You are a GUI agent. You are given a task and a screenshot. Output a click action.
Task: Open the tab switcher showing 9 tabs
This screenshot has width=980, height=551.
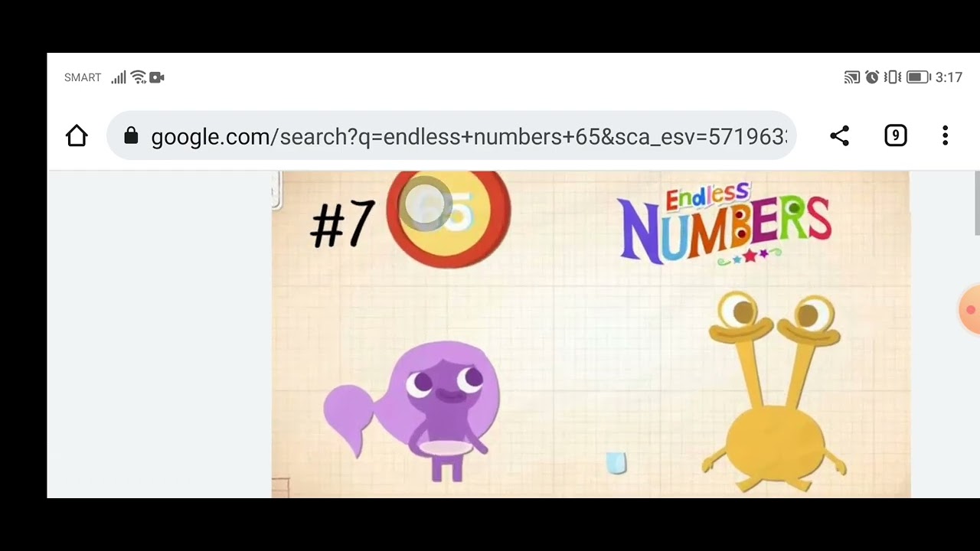pyautogui.click(x=895, y=136)
